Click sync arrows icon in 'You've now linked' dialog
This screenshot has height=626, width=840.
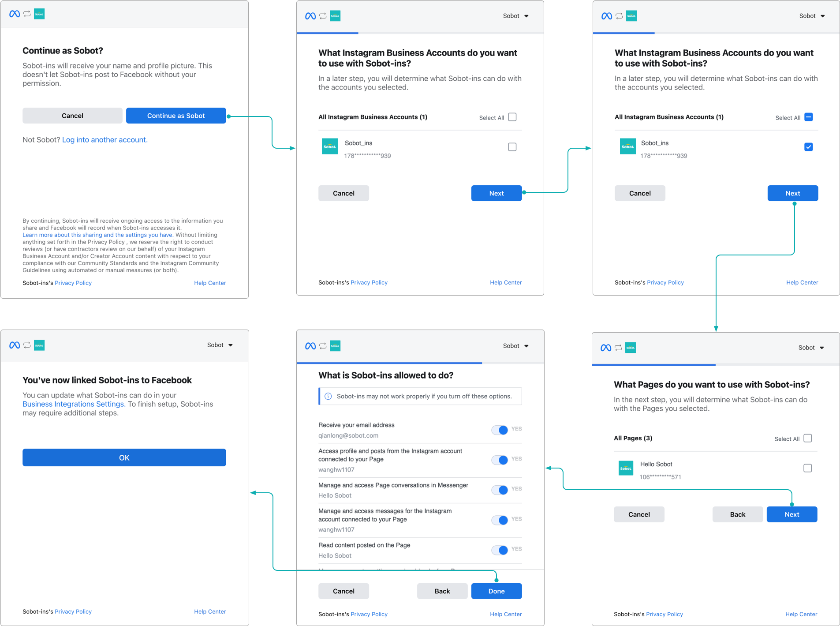coord(27,345)
